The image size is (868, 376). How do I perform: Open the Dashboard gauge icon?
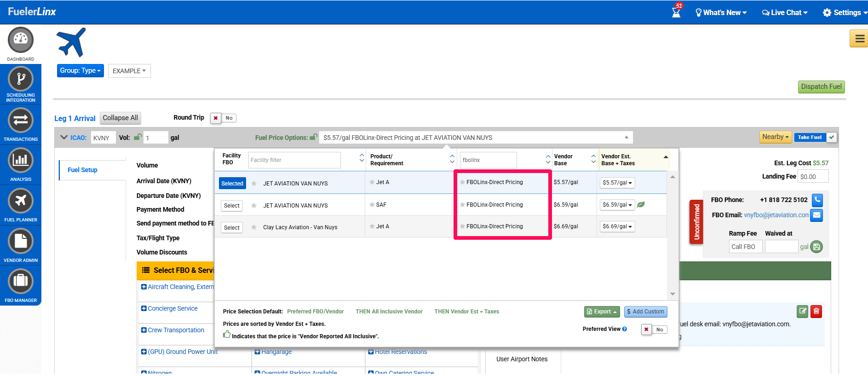tap(21, 40)
